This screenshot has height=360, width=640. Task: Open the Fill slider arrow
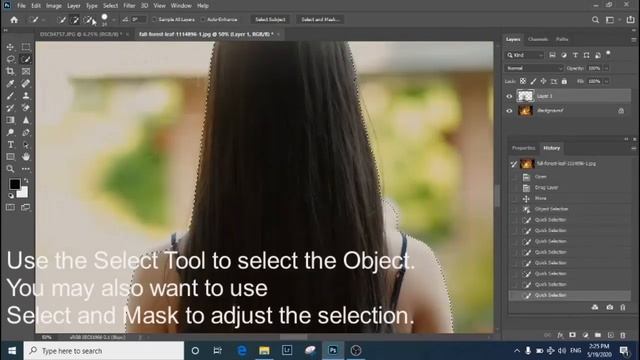click(606, 81)
